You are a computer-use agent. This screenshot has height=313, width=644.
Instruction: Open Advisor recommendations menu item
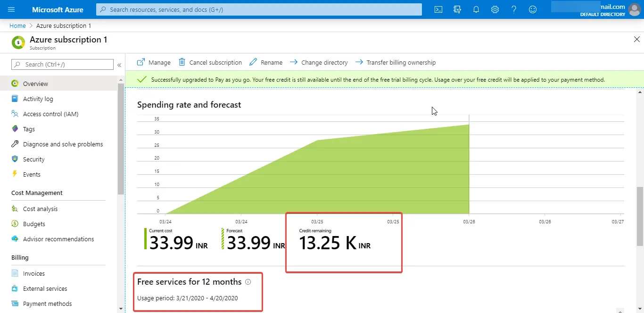click(x=58, y=239)
